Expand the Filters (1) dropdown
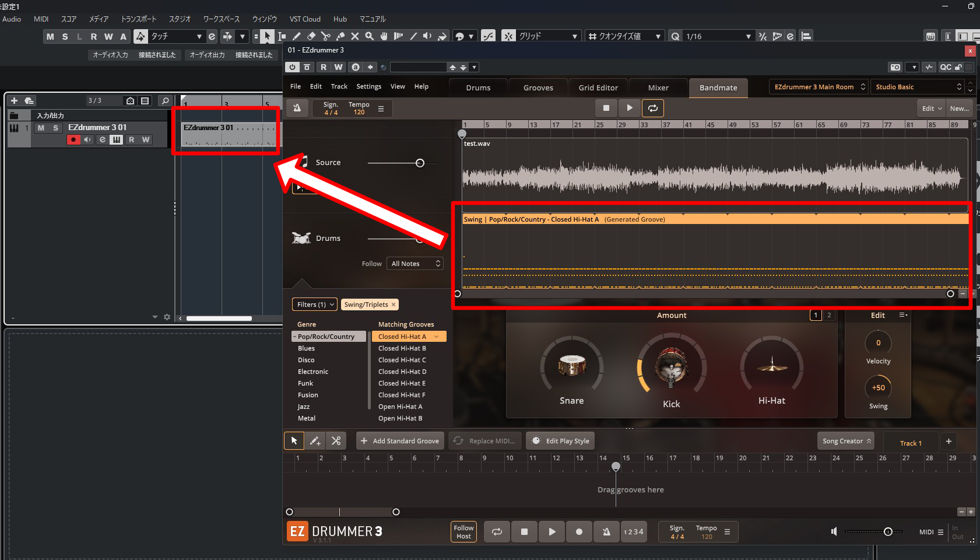This screenshot has height=560, width=980. pos(315,304)
